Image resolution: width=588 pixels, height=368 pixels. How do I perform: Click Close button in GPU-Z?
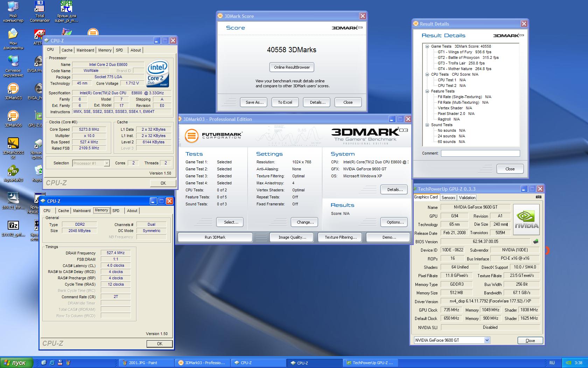pyautogui.click(x=530, y=341)
